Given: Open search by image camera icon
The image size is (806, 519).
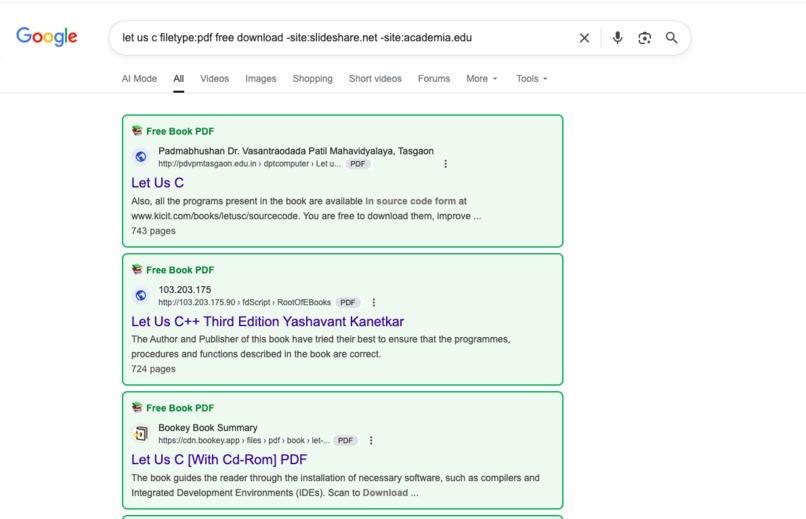Looking at the screenshot, I should (x=645, y=38).
